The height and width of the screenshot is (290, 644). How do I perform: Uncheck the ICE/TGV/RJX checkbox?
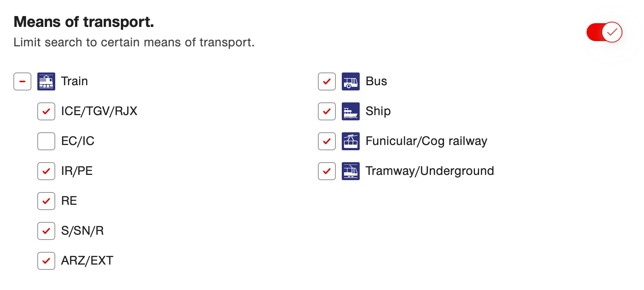point(46,111)
